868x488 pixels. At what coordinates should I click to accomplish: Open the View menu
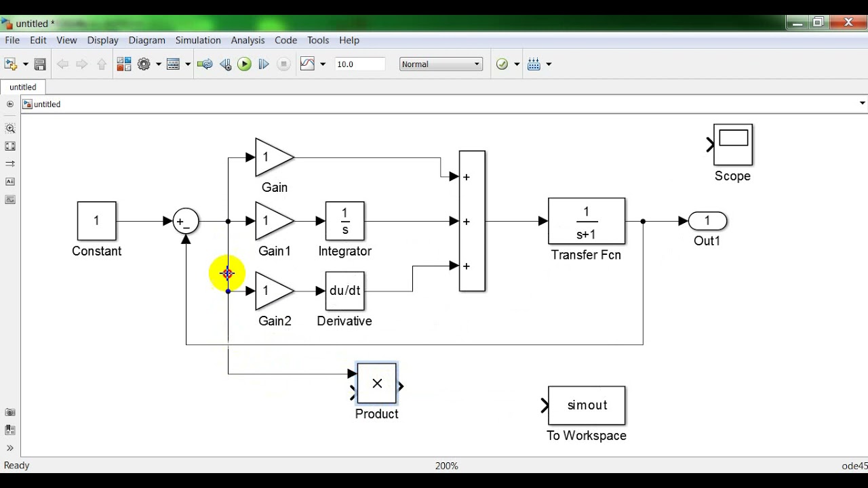point(66,41)
